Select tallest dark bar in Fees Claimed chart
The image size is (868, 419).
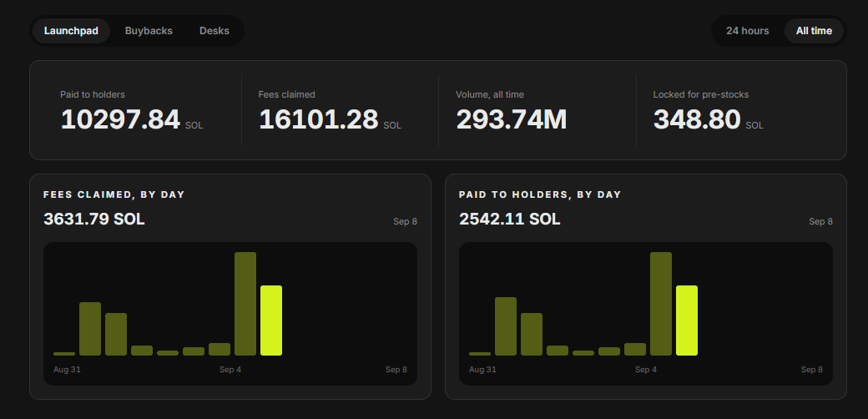point(245,304)
